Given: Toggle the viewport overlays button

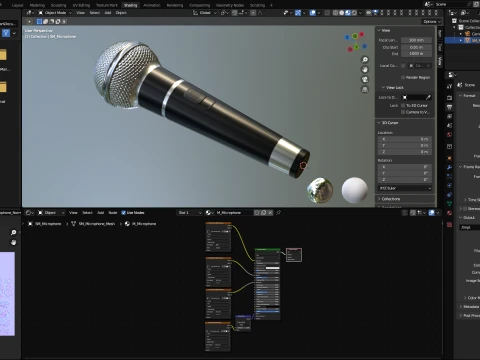Looking at the screenshot, I should tap(312, 13).
